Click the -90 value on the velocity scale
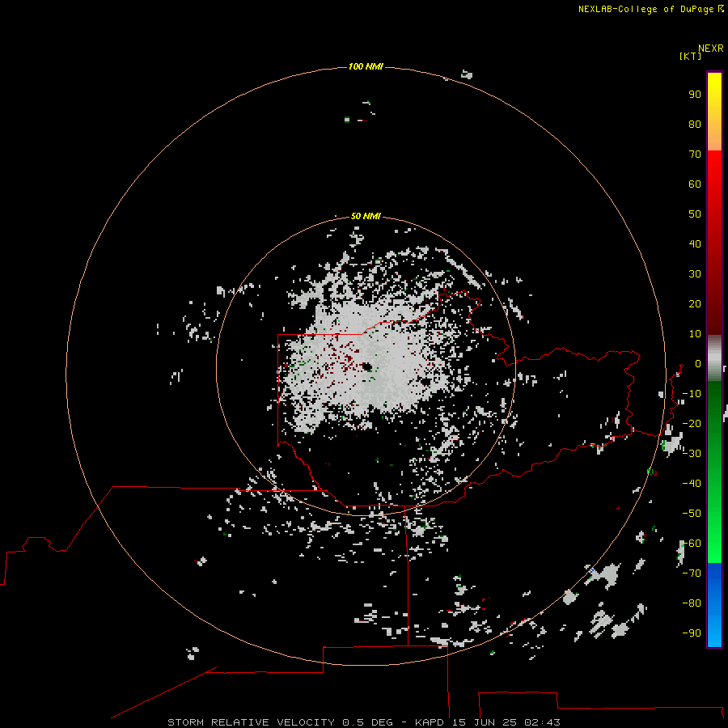The image size is (728, 728). 692,633
